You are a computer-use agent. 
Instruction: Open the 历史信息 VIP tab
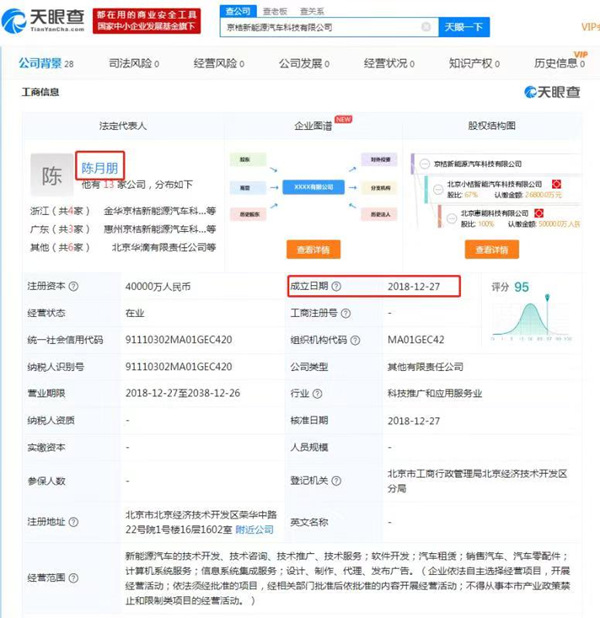[560, 63]
